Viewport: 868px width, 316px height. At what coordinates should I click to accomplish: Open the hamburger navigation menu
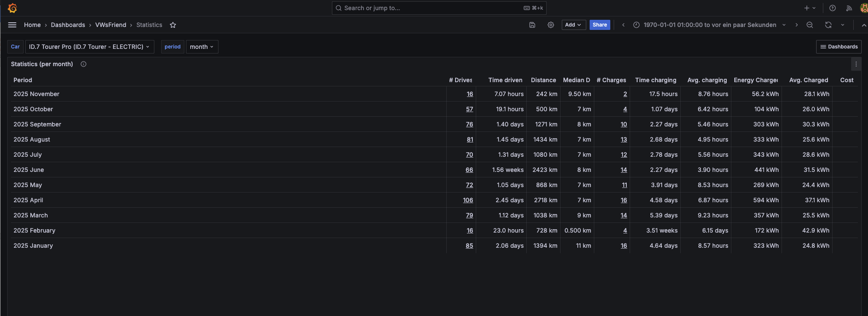(12, 25)
